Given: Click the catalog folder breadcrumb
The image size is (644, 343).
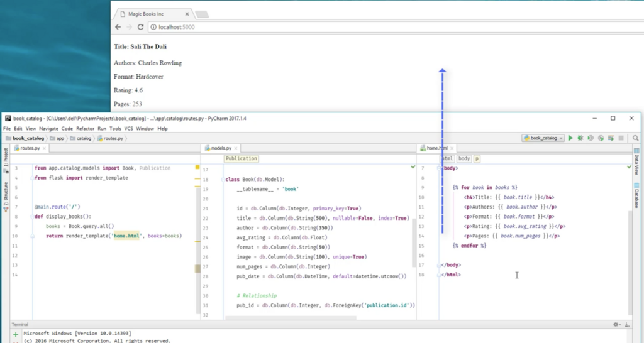Looking at the screenshot, I should click(80, 138).
